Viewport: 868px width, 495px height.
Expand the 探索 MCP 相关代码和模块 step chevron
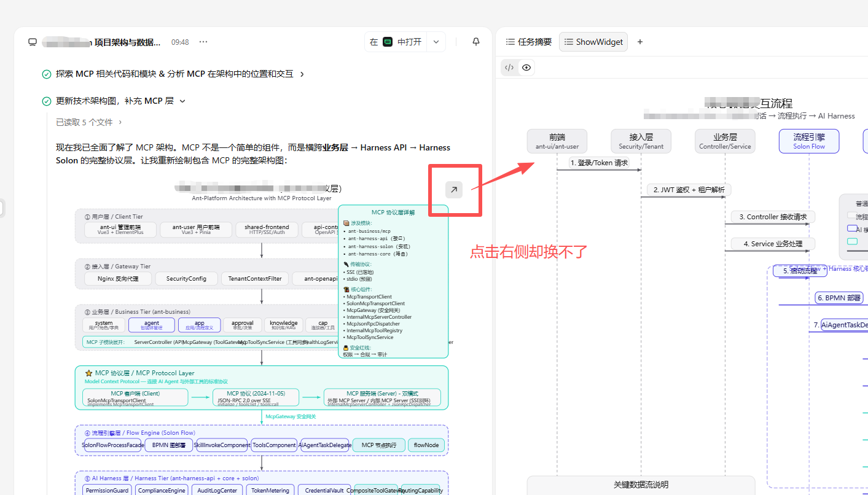click(302, 74)
